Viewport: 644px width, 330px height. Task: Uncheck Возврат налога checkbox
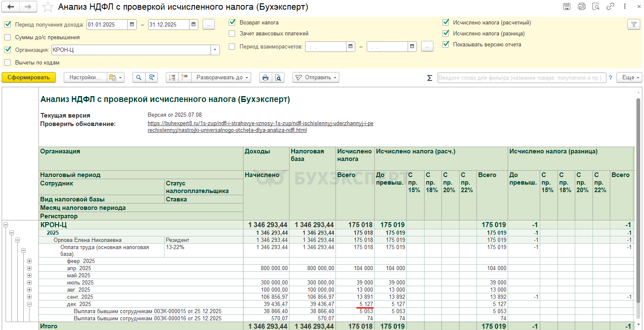(232, 22)
